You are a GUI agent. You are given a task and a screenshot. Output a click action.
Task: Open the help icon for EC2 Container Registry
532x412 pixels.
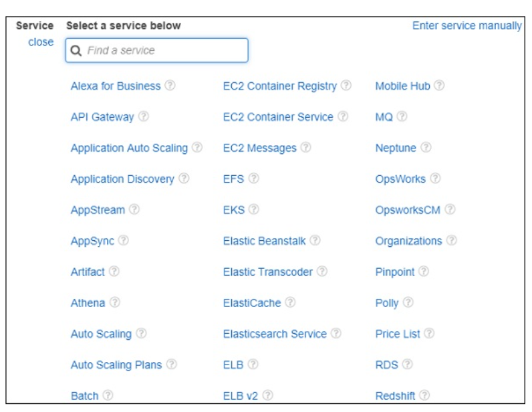(346, 86)
